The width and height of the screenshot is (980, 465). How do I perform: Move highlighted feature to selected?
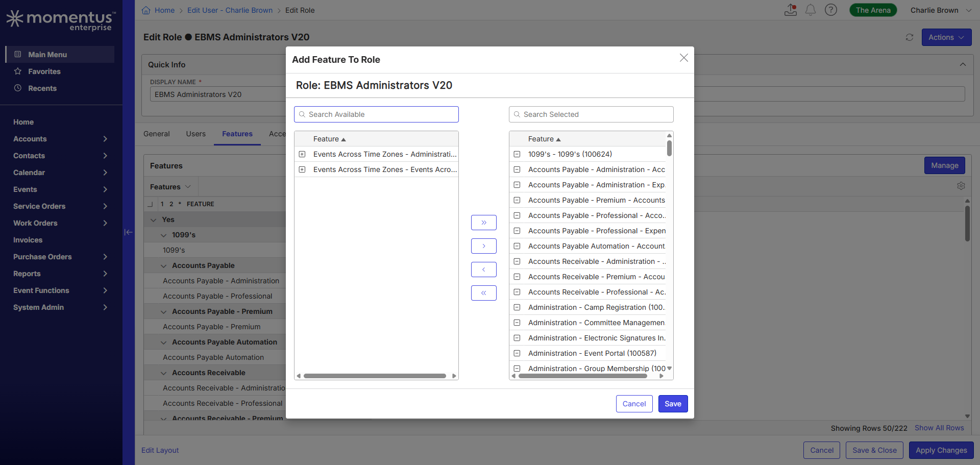(x=484, y=246)
